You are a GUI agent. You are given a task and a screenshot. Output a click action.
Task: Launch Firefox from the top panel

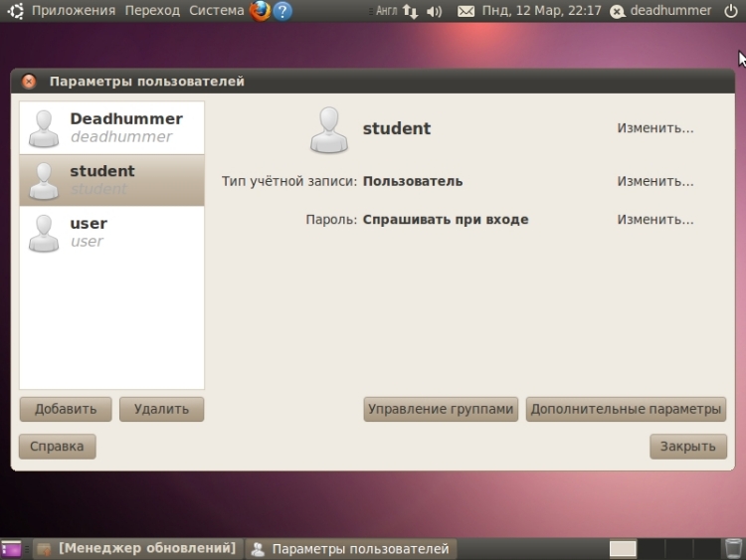tap(260, 11)
